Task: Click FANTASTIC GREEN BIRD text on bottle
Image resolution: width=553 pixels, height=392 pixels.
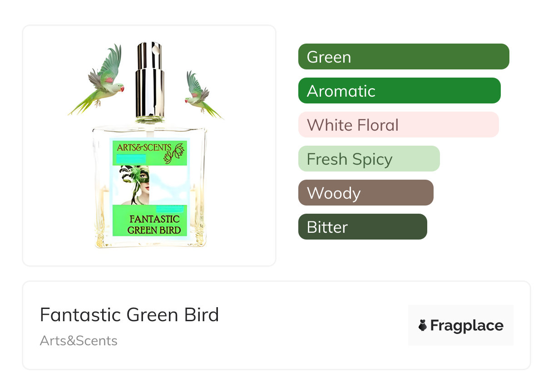Action: point(154,225)
